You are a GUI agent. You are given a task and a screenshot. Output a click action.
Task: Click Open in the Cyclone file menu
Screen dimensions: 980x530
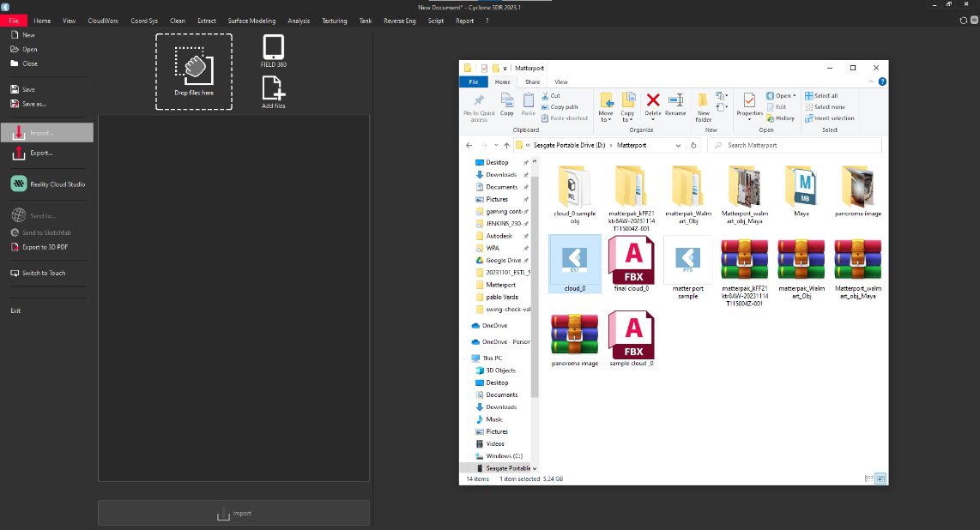click(x=24, y=50)
